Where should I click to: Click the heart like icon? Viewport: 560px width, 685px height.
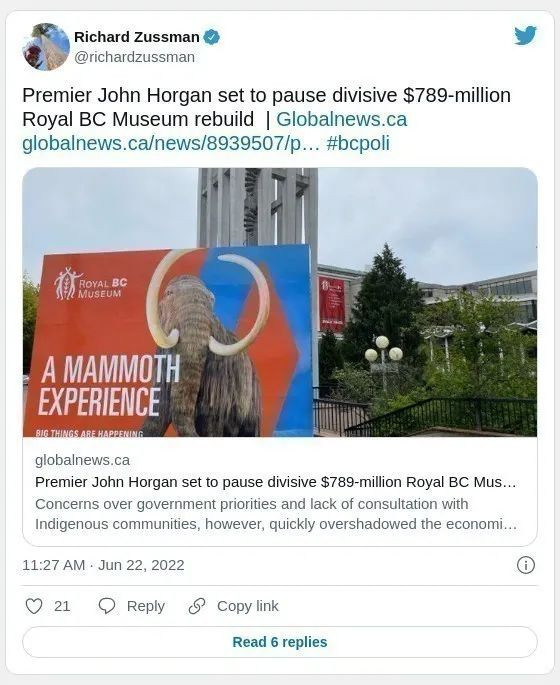click(34, 606)
